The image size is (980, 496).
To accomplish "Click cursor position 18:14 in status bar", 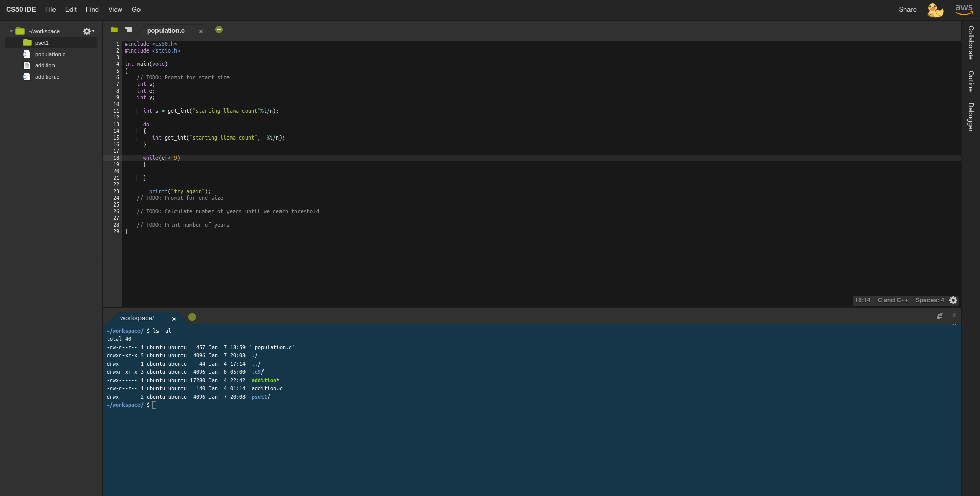I will (x=863, y=300).
